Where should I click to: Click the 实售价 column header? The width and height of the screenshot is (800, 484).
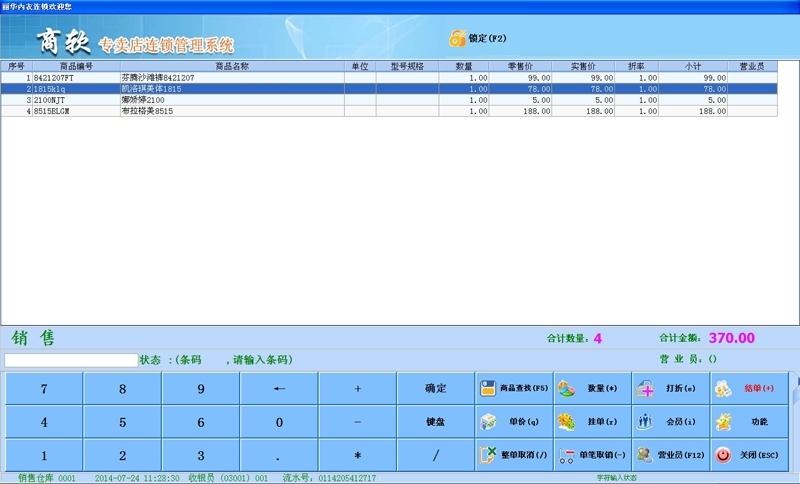[x=583, y=66]
